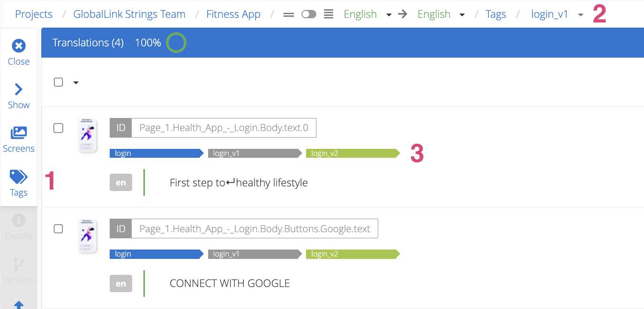Expand the target English language dropdown
This screenshot has height=309, width=644.
(462, 15)
